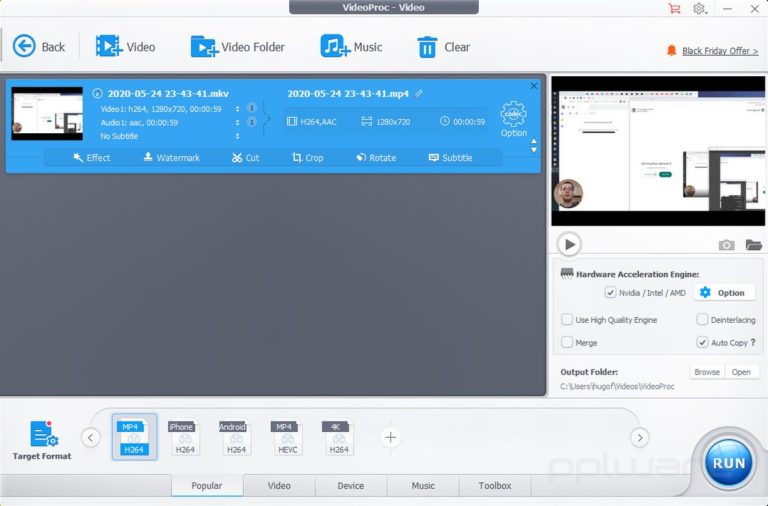
Task: Rename output file with pencil icon
Action: coord(419,93)
